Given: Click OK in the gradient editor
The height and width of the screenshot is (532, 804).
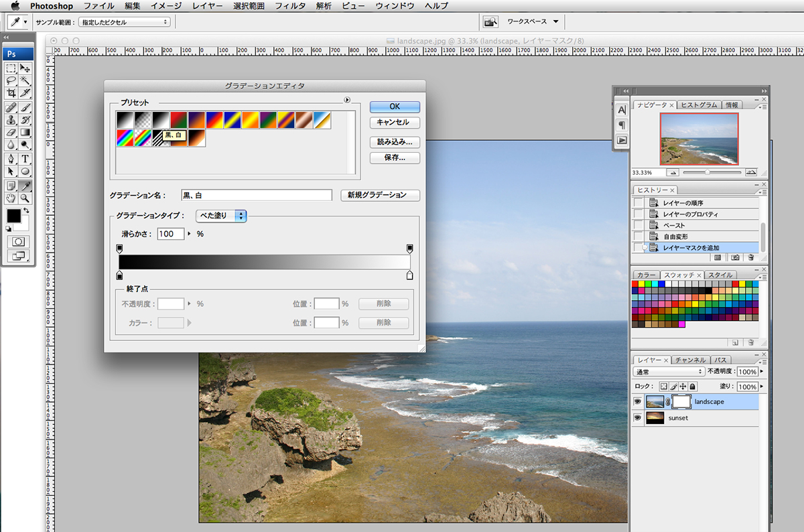Looking at the screenshot, I should pos(395,107).
